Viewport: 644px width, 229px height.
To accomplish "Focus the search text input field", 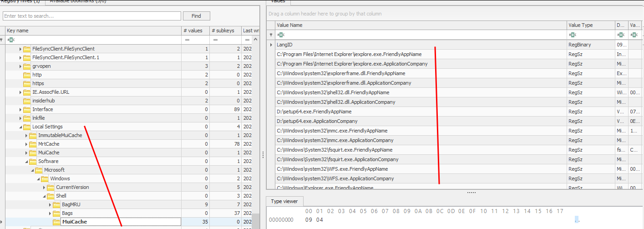I will click(91, 16).
